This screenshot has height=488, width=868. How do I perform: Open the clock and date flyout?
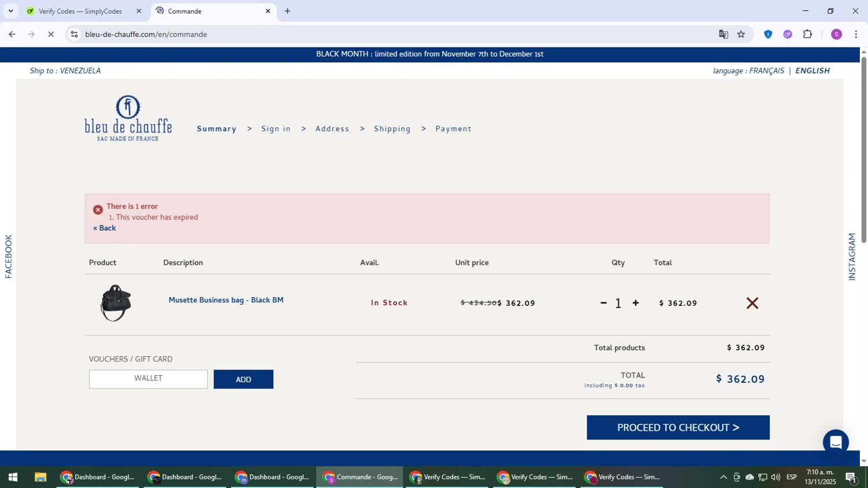tap(820, 477)
